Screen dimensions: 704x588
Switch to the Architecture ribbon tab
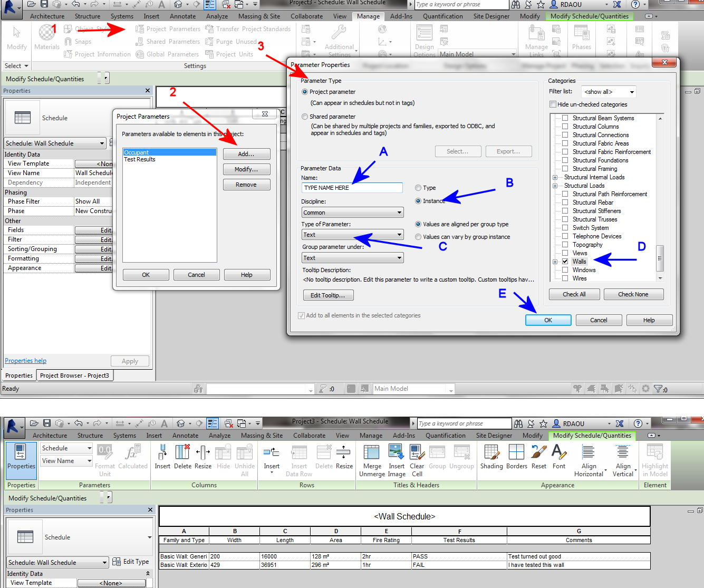[x=47, y=16]
